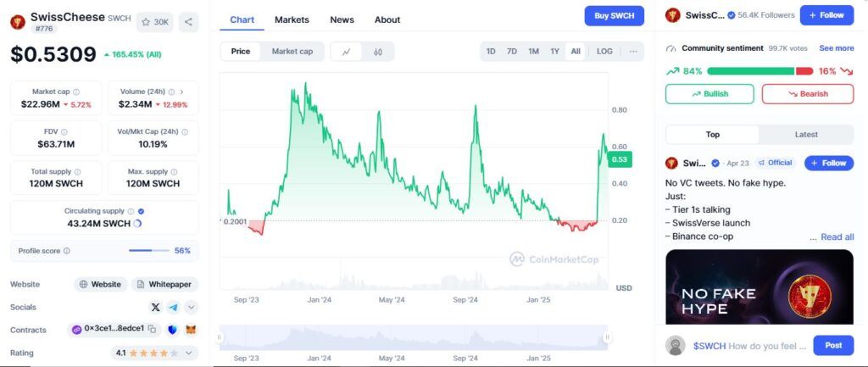Toggle LOG scale on chart

[x=604, y=52]
